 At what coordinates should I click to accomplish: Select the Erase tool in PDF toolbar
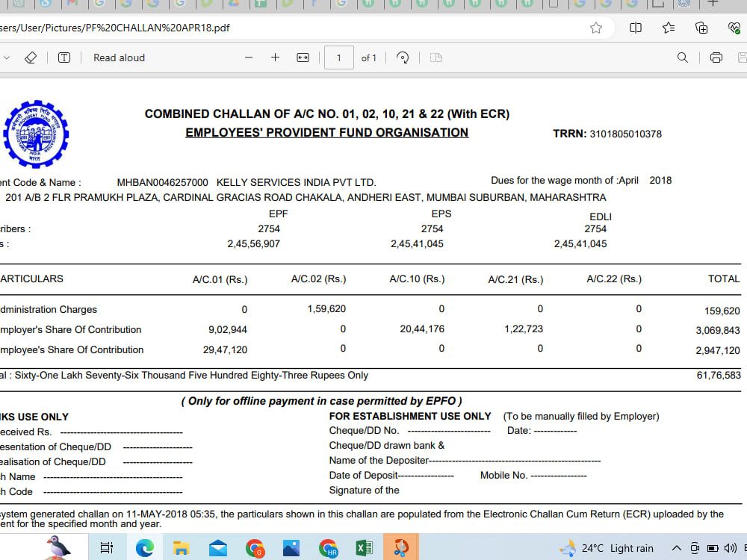31,57
